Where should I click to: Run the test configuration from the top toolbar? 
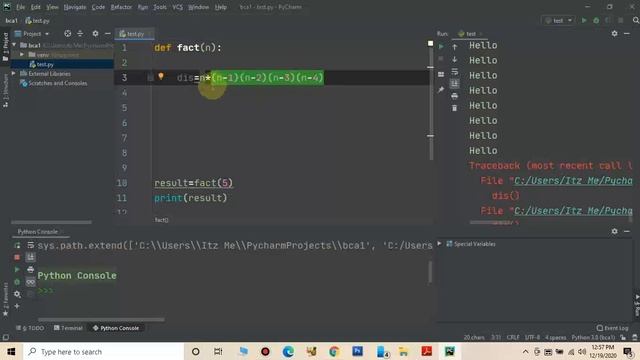click(584, 20)
